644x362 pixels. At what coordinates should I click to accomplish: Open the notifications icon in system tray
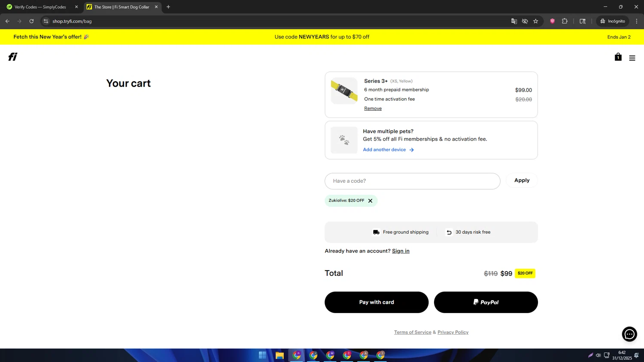636,355
